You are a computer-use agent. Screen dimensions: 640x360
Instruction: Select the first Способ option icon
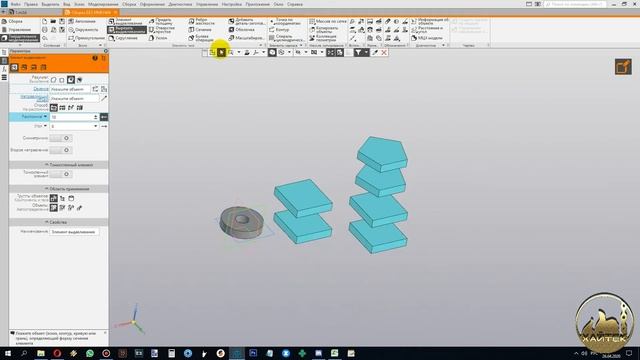pos(53,108)
